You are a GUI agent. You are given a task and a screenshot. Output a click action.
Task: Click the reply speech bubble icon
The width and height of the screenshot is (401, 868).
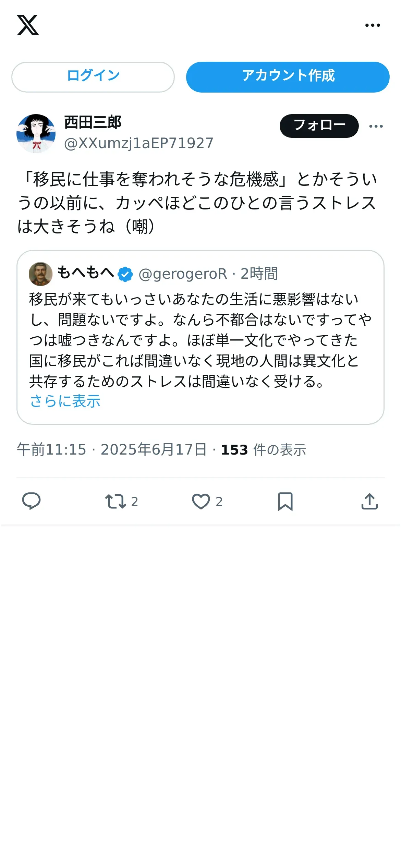click(x=31, y=501)
